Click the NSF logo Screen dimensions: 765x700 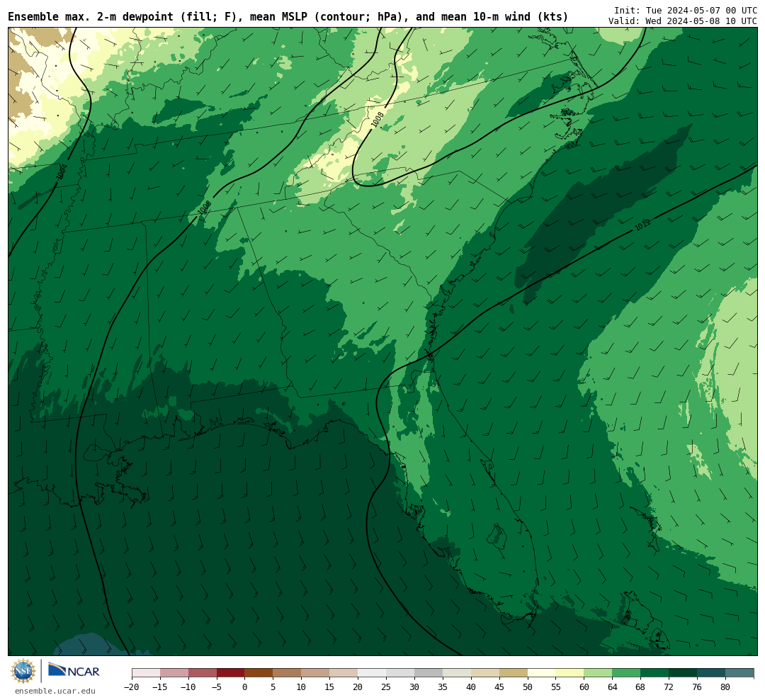point(23,671)
